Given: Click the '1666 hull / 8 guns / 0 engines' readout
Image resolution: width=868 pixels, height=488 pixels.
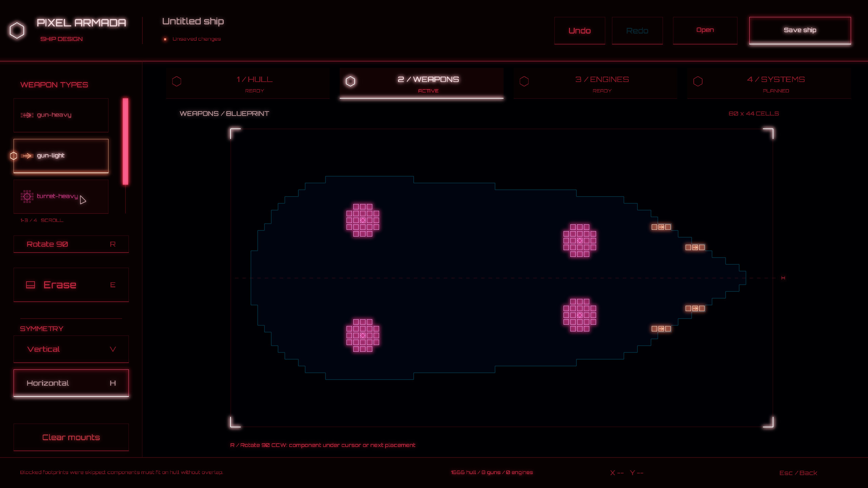Looking at the screenshot, I should 492,472.
